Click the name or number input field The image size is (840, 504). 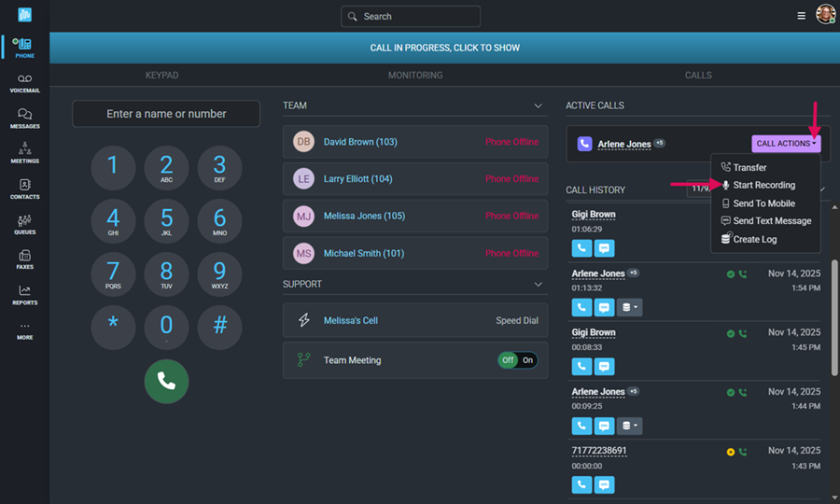(166, 114)
